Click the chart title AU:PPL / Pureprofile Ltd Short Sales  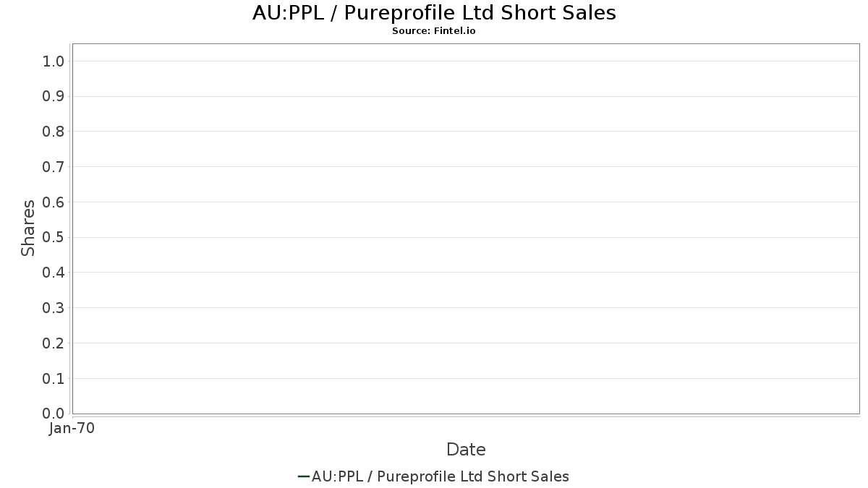coord(434,13)
